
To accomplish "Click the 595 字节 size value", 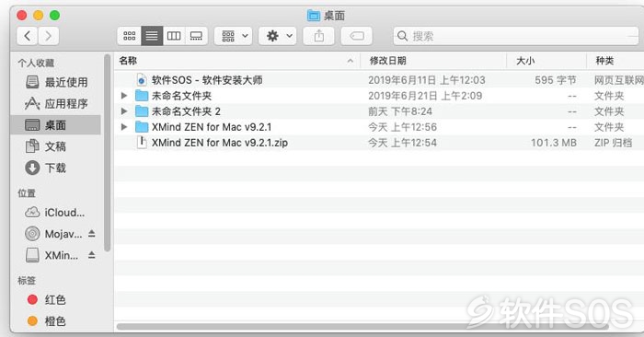I will coord(556,80).
